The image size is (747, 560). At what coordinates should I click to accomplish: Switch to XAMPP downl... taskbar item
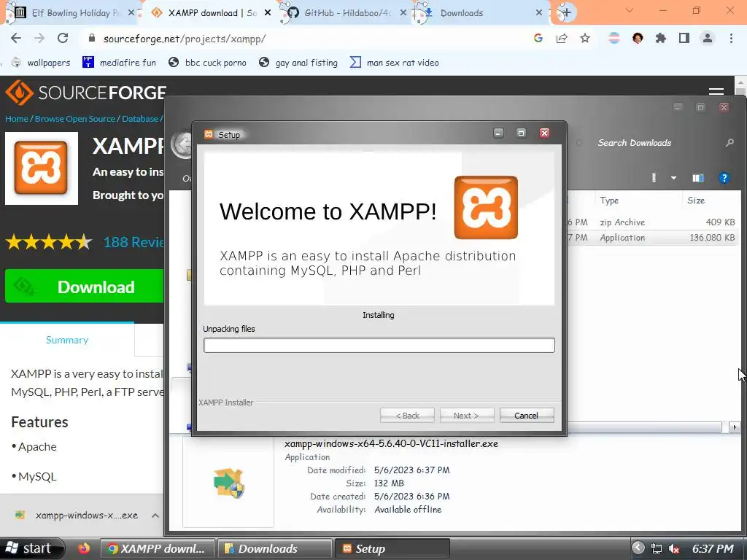(x=158, y=548)
